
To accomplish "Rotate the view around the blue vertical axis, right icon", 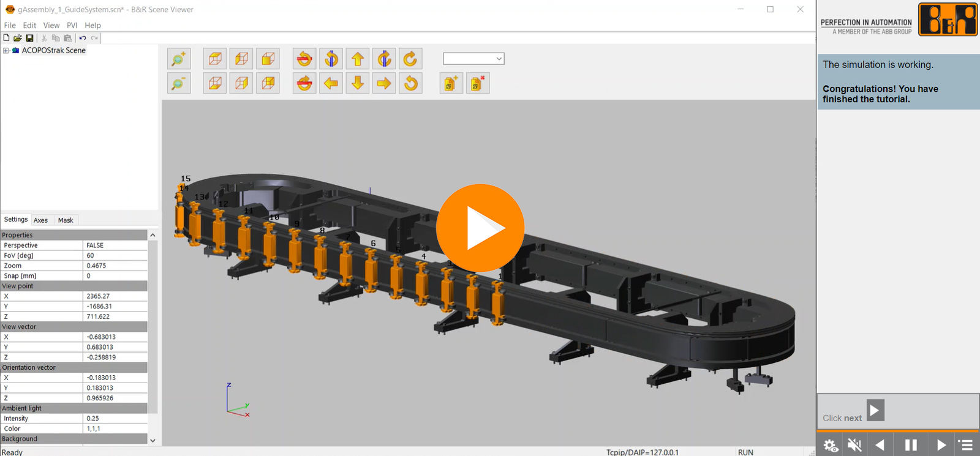I will coord(384,59).
